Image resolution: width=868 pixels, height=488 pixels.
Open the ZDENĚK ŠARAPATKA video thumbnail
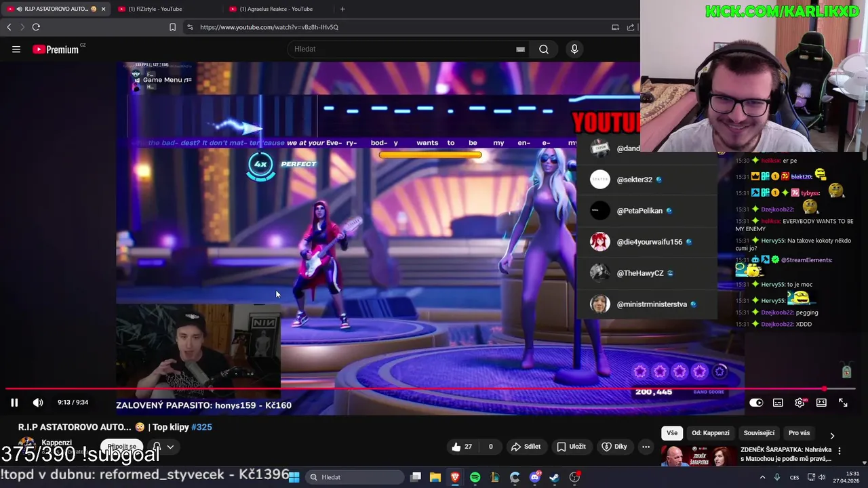pos(698,455)
